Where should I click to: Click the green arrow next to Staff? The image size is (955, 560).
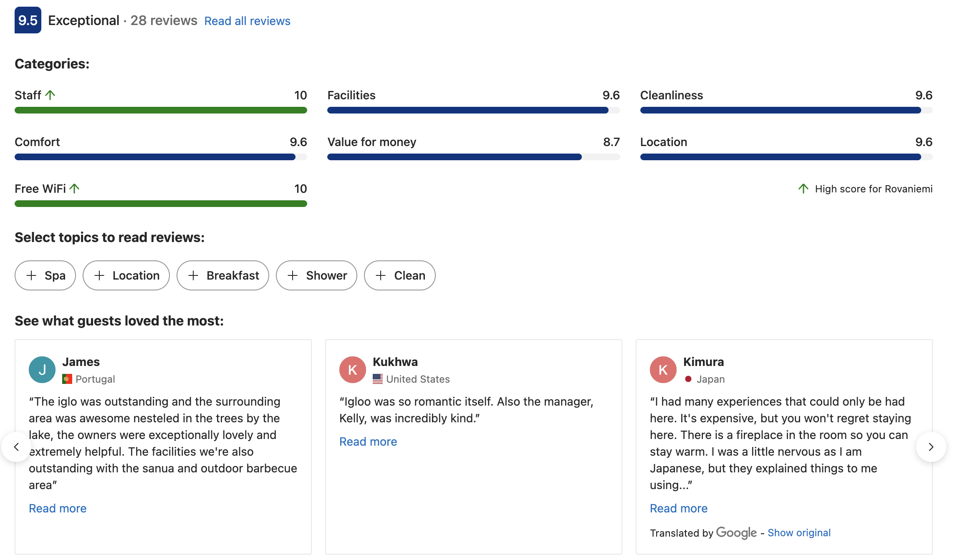(x=50, y=95)
